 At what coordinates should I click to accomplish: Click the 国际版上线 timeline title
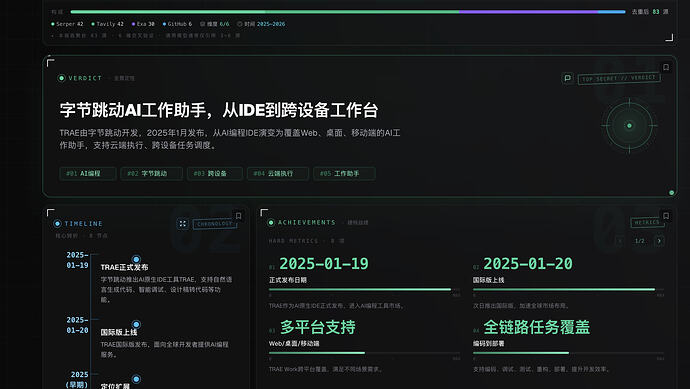pos(119,332)
